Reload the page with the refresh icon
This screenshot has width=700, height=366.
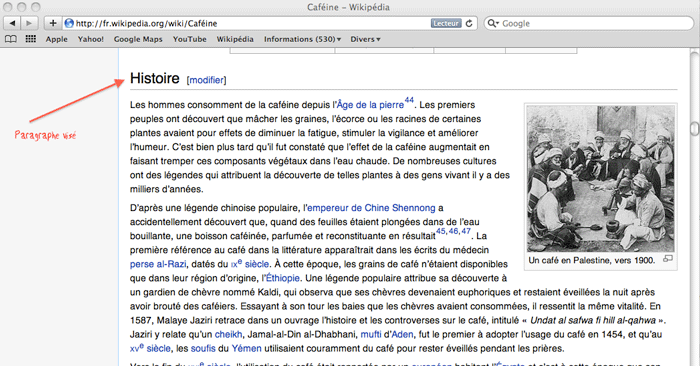click(469, 23)
